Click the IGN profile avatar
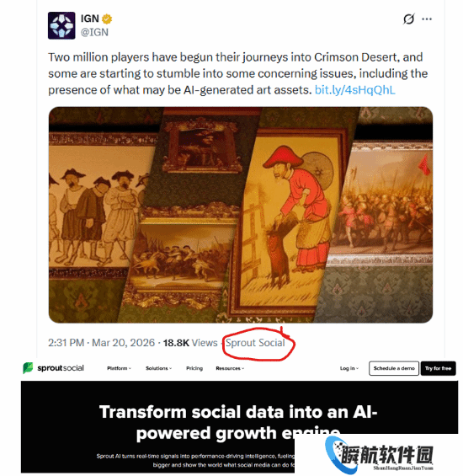Image resolution: width=463 pixels, height=476 pixels. coord(61,25)
